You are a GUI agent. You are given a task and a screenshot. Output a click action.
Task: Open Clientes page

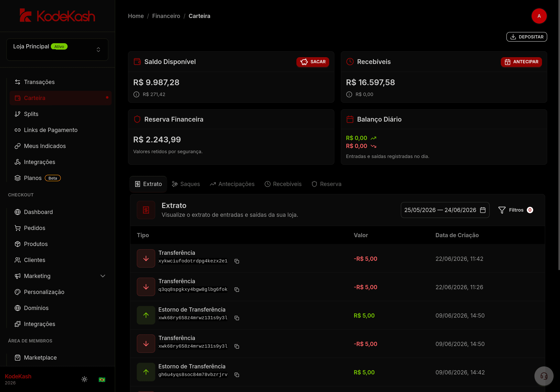point(60,260)
